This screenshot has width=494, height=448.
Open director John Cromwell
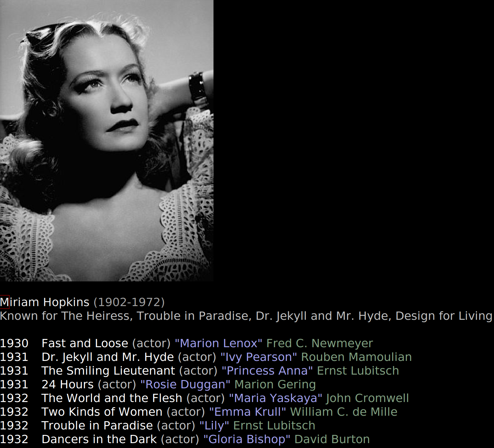[x=368, y=398]
